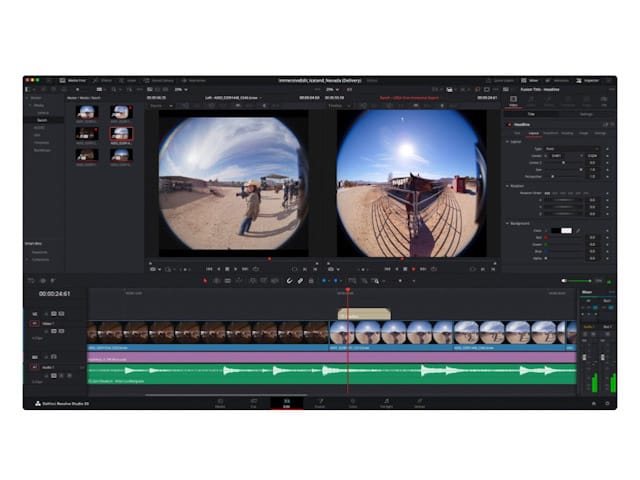Collapse the Rotation section in Inspector

[507, 186]
